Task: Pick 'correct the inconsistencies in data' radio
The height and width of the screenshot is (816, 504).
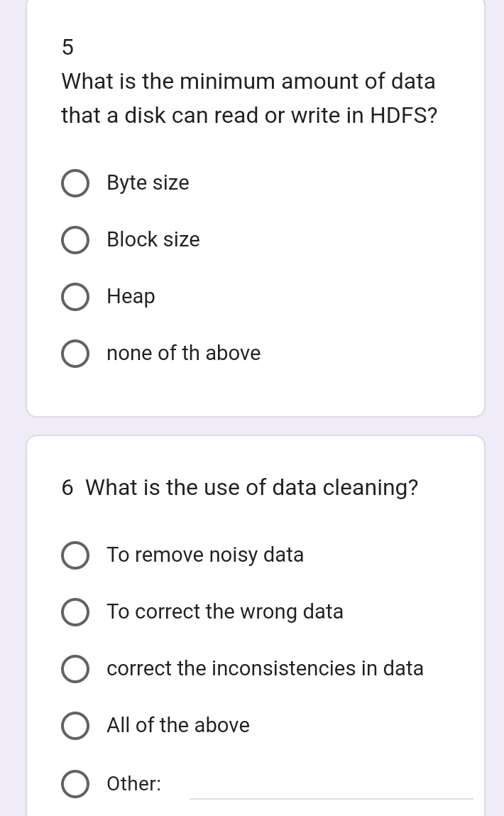Action: point(75,669)
